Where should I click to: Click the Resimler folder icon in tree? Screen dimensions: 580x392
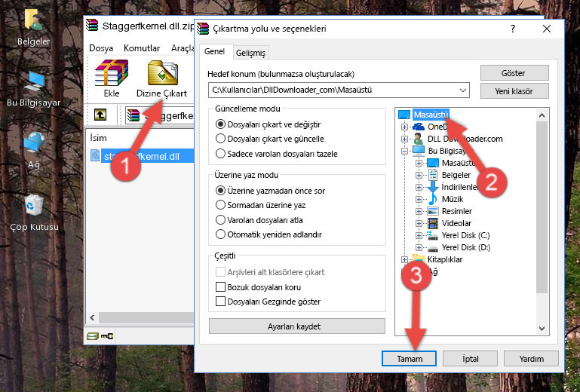[x=433, y=211]
